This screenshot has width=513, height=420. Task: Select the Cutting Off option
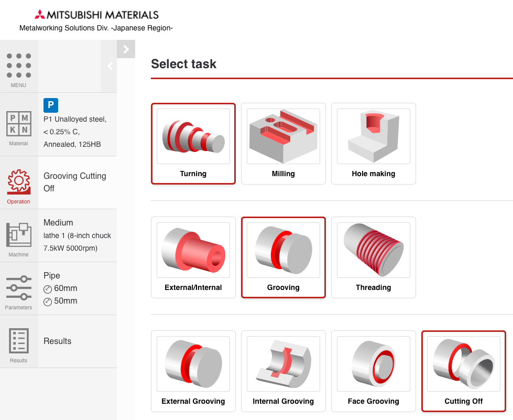pyautogui.click(x=464, y=371)
